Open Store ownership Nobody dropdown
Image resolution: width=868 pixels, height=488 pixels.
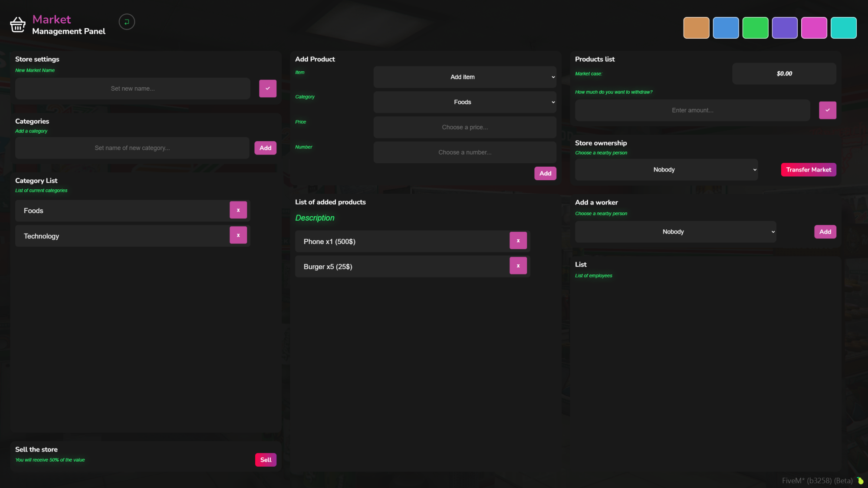click(x=666, y=170)
